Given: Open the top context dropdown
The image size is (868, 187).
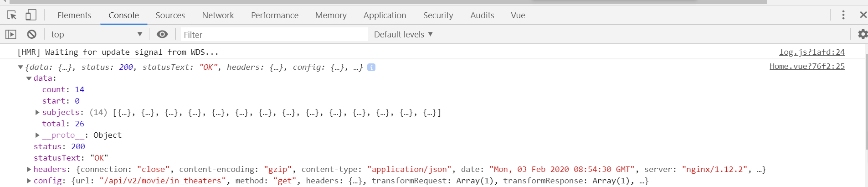Looking at the screenshot, I should pyautogui.click(x=97, y=34).
